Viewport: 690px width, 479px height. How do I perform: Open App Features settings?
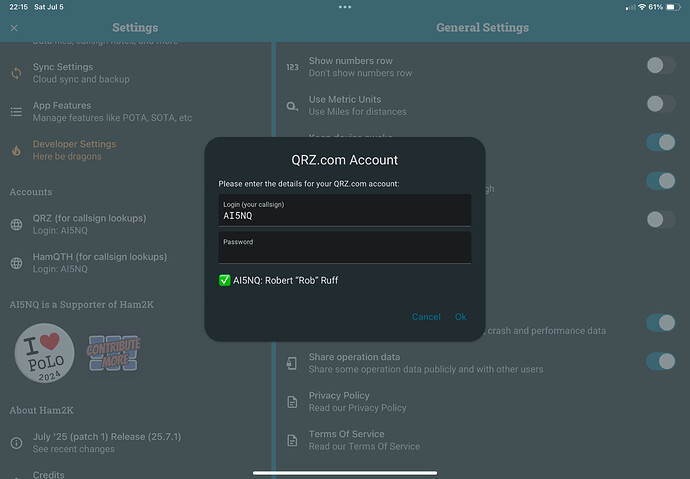point(136,112)
